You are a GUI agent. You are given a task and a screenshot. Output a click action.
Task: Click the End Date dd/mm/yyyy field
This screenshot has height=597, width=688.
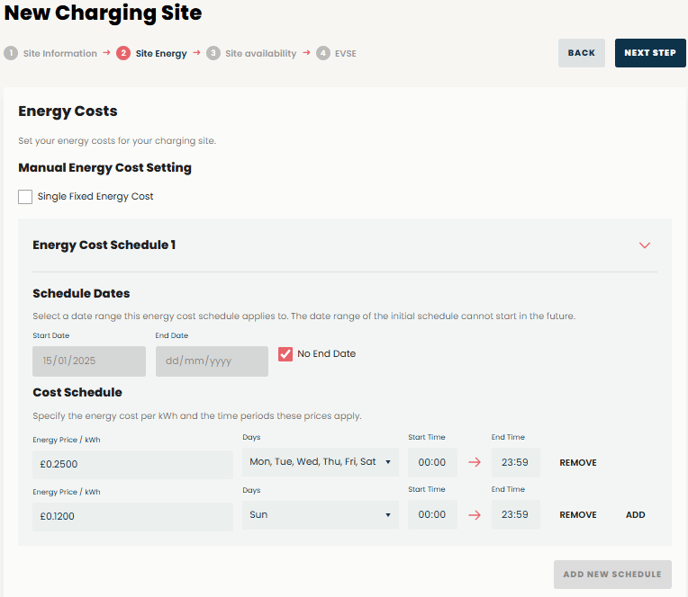coord(212,361)
